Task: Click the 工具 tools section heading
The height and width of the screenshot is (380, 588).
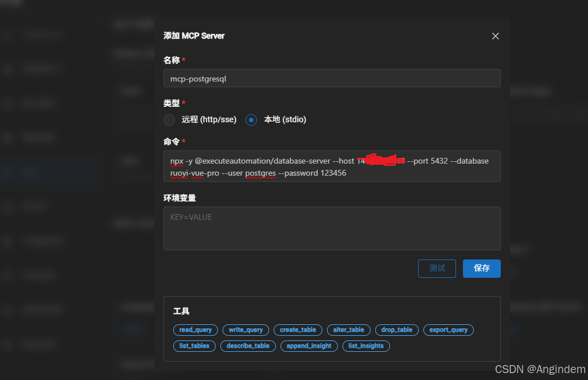Action: pos(181,311)
